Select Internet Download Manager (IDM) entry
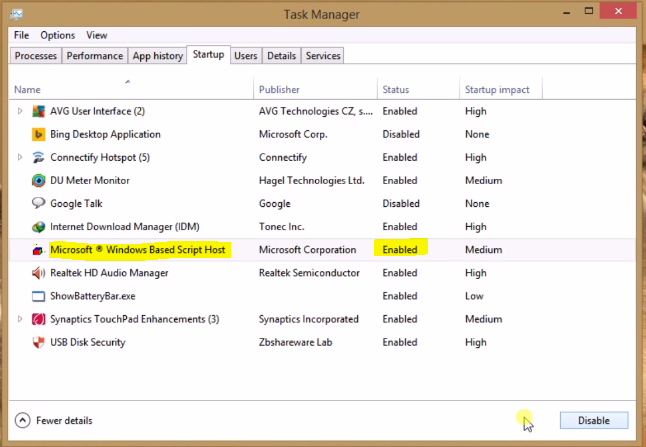 pos(125,227)
